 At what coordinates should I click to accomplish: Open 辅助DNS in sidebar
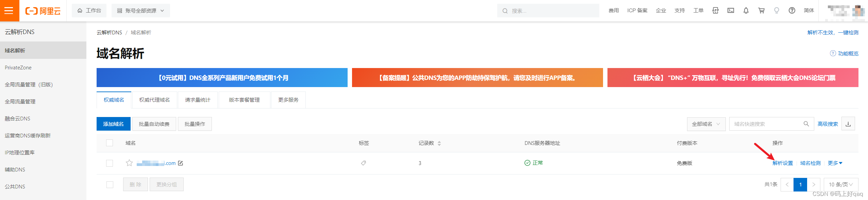pyautogui.click(x=43, y=169)
